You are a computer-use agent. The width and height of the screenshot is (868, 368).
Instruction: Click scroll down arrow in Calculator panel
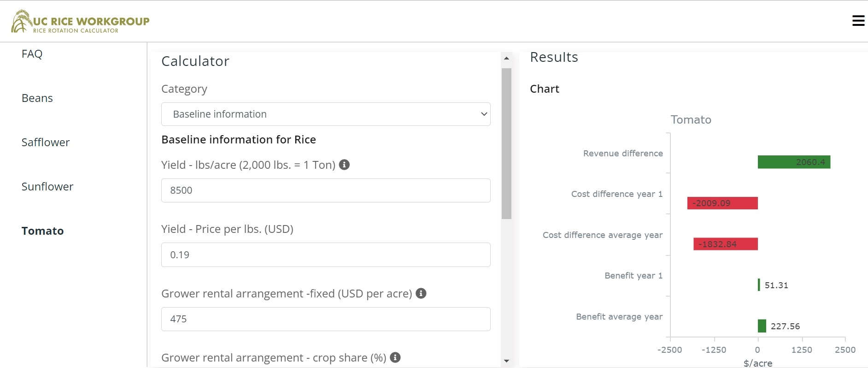pos(506,361)
